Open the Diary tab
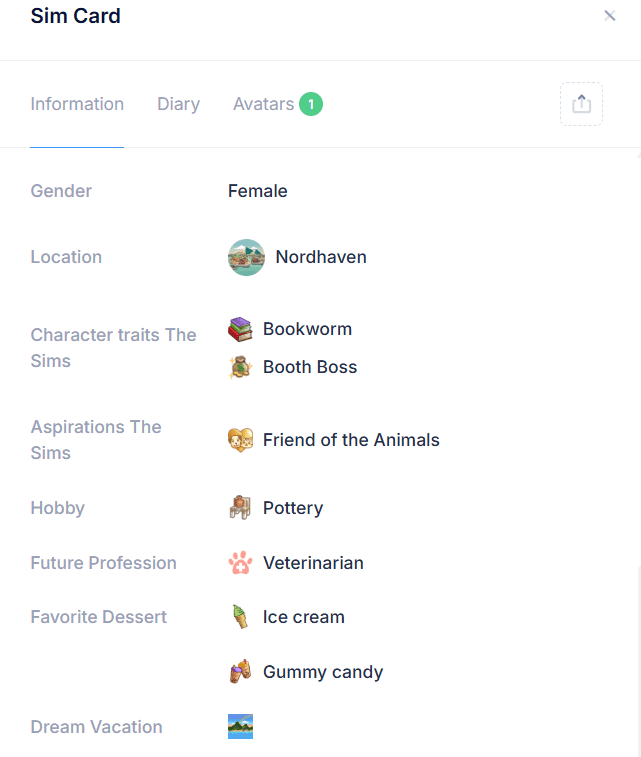 tap(179, 104)
